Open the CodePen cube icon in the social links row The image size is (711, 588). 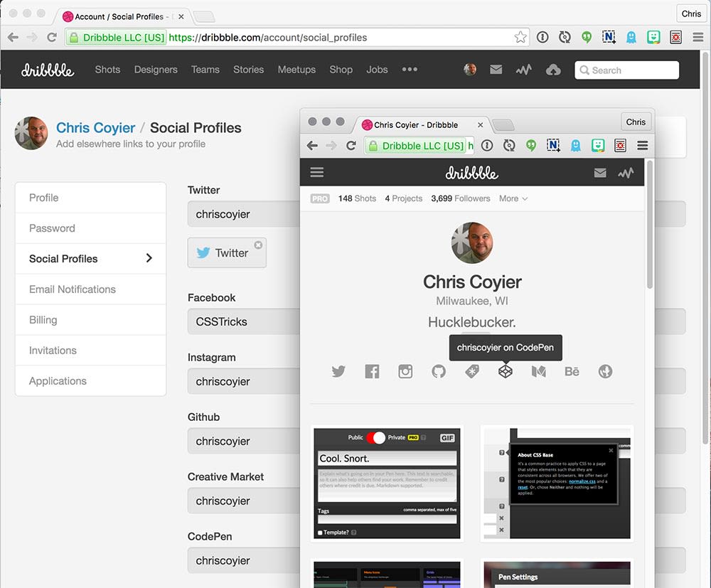(505, 370)
